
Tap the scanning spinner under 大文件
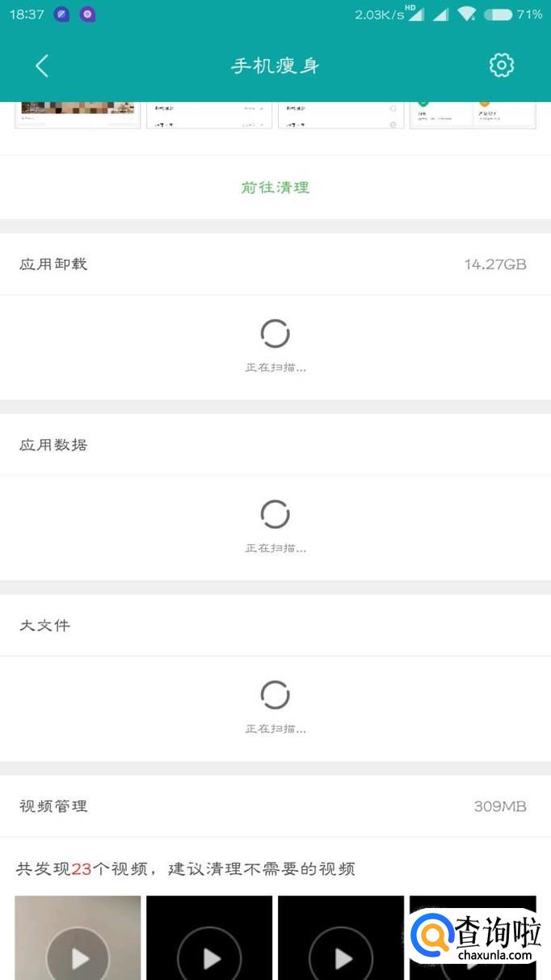[275, 695]
